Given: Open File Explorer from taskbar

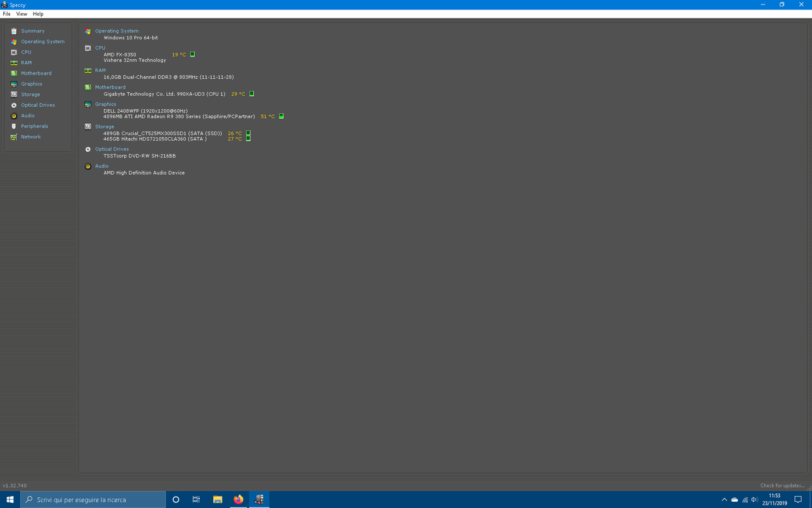Looking at the screenshot, I should 218,500.
